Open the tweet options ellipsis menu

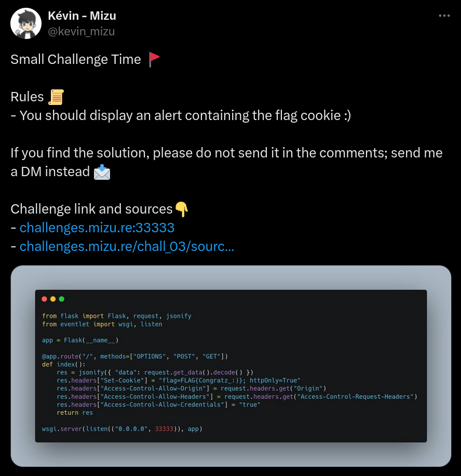(x=444, y=16)
